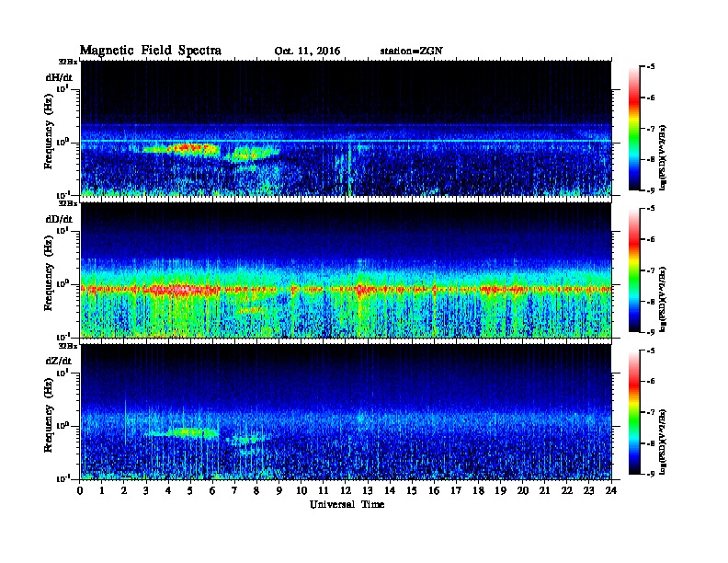
Task: Click hour tick "11" on the time axis
Action: click(x=324, y=491)
